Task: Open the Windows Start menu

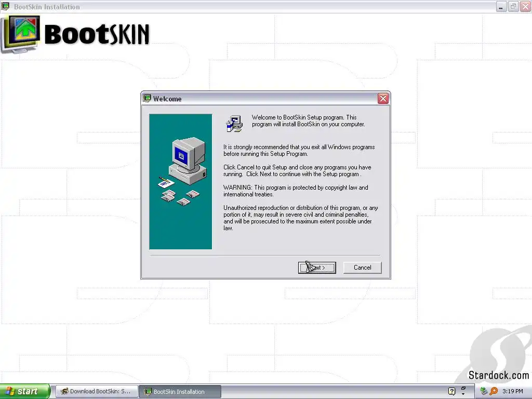Action: pyautogui.click(x=25, y=391)
